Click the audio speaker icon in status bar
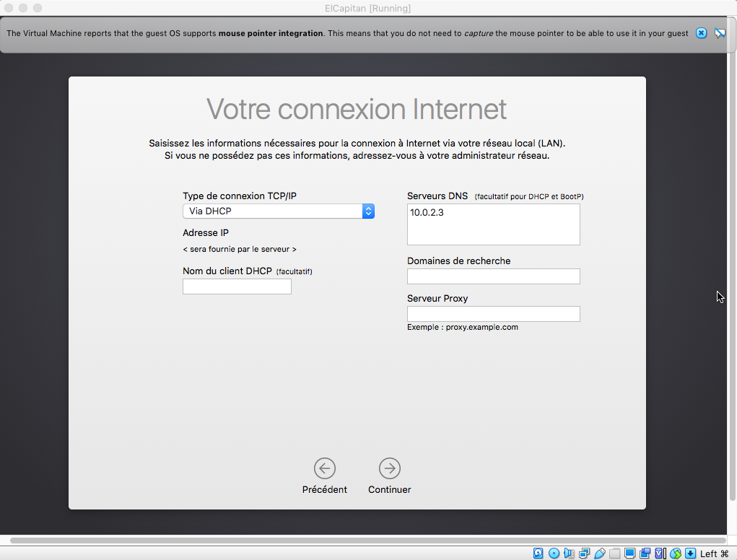This screenshot has width=737, height=560. point(569,554)
